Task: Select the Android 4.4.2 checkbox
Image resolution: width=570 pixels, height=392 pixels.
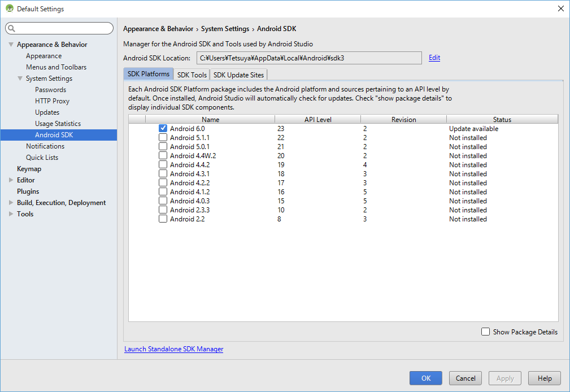Action: coord(163,165)
